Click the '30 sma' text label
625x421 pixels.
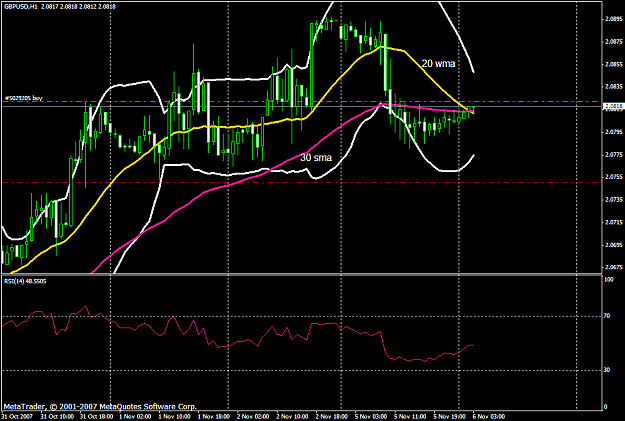coord(316,158)
